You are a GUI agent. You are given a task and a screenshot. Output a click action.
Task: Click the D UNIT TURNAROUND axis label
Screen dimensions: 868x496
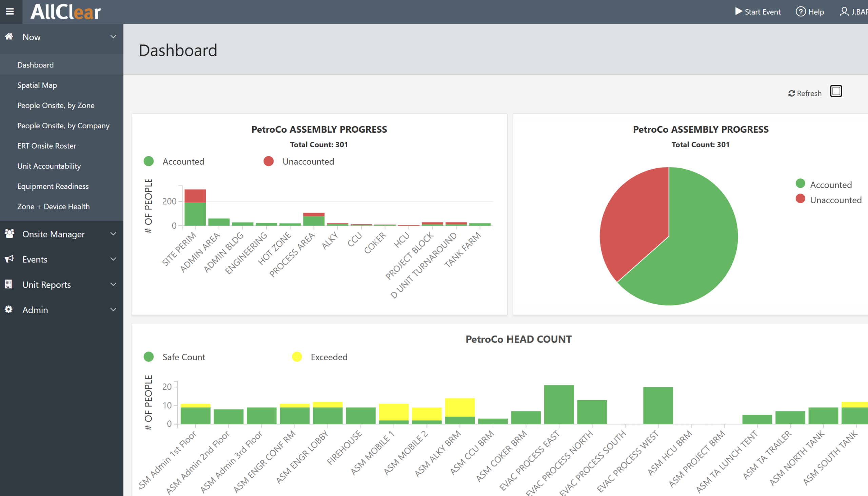point(423,265)
